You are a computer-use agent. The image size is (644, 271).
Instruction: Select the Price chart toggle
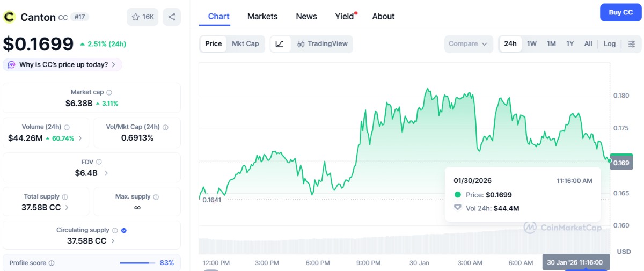(x=214, y=44)
